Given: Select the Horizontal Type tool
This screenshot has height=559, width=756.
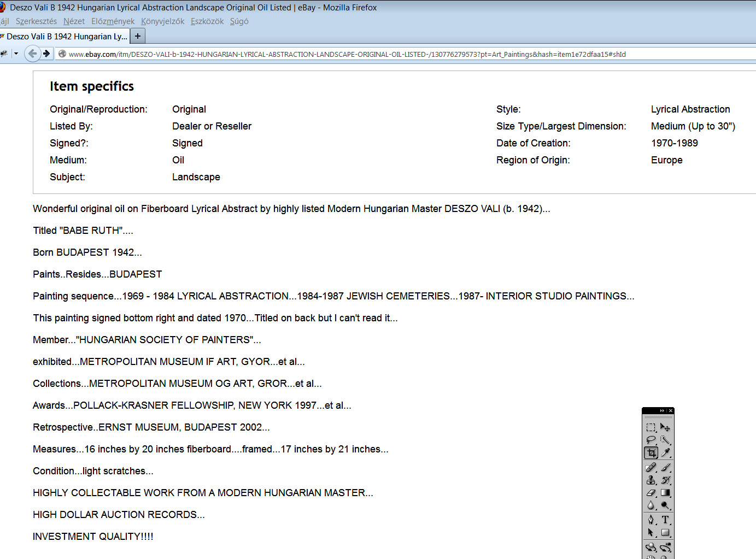Looking at the screenshot, I should pos(665,520).
